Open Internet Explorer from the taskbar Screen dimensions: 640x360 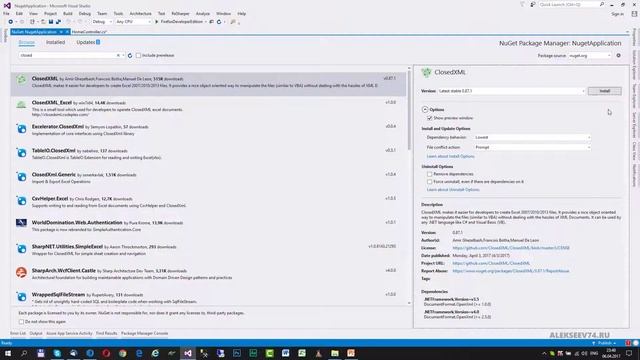[x=155, y=353]
